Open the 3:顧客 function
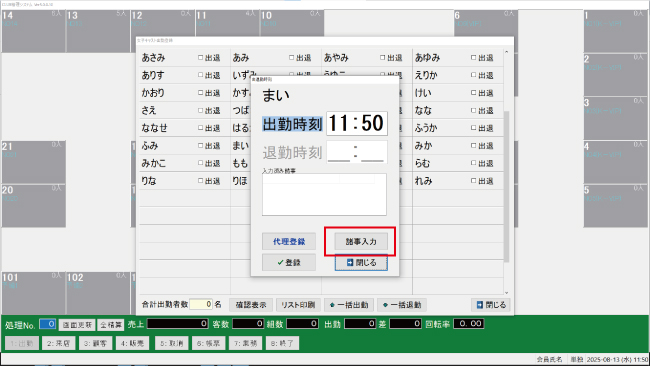The width and height of the screenshot is (650, 366). 95,343
